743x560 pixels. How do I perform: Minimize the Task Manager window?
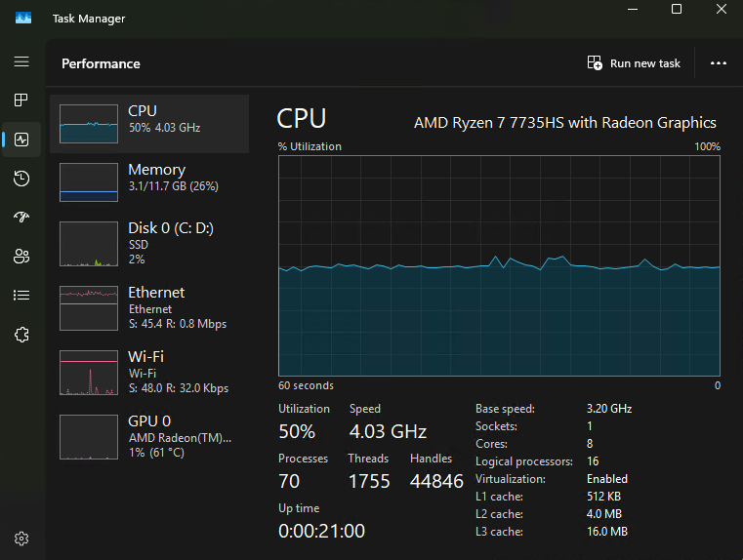(633, 9)
